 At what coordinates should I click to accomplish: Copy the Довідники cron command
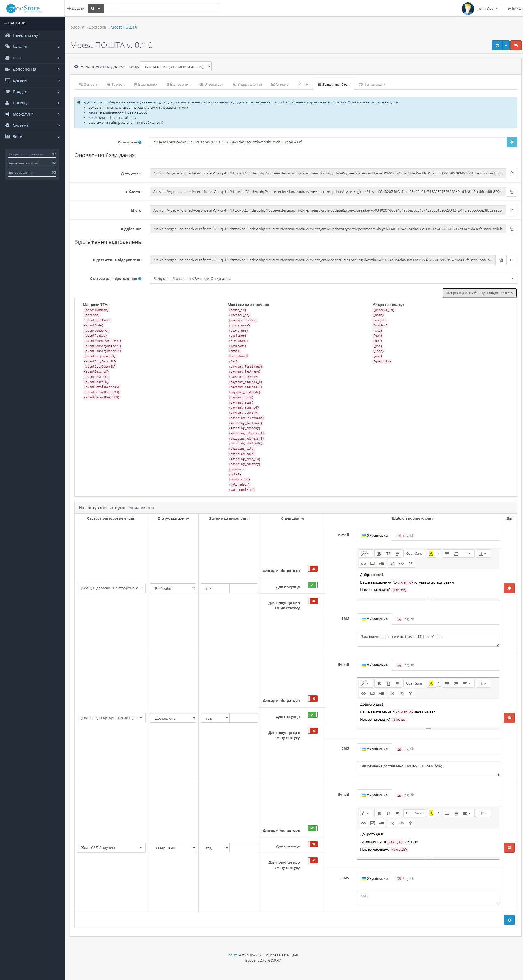511,173
